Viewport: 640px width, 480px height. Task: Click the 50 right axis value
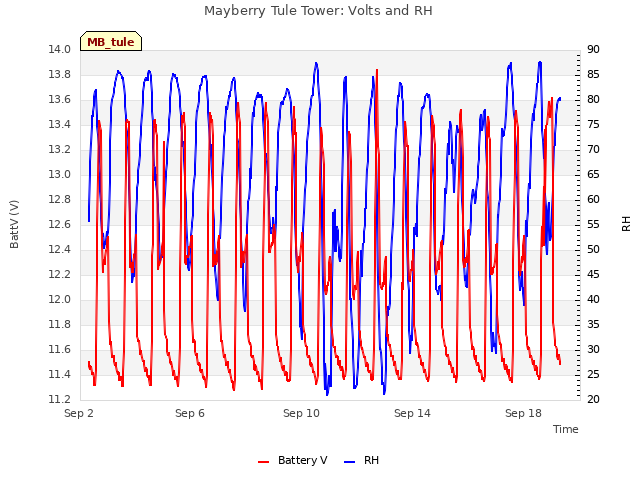[x=593, y=249]
